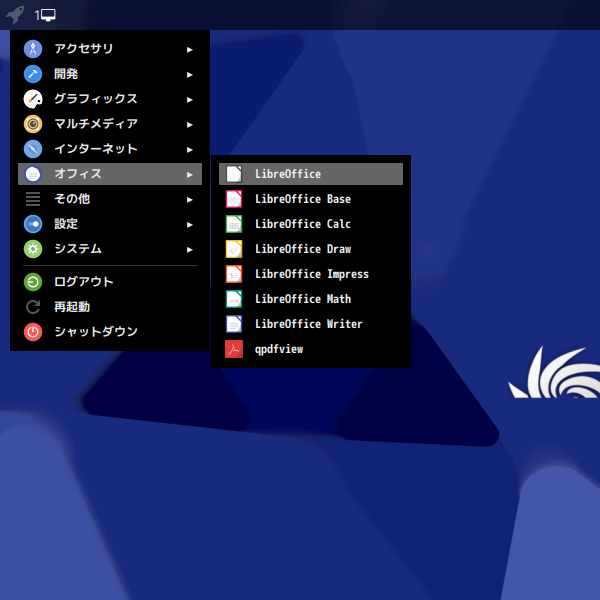The width and height of the screenshot is (600, 600).
Task: Choose 再起動 to restart
Action: pyautogui.click(x=110, y=307)
